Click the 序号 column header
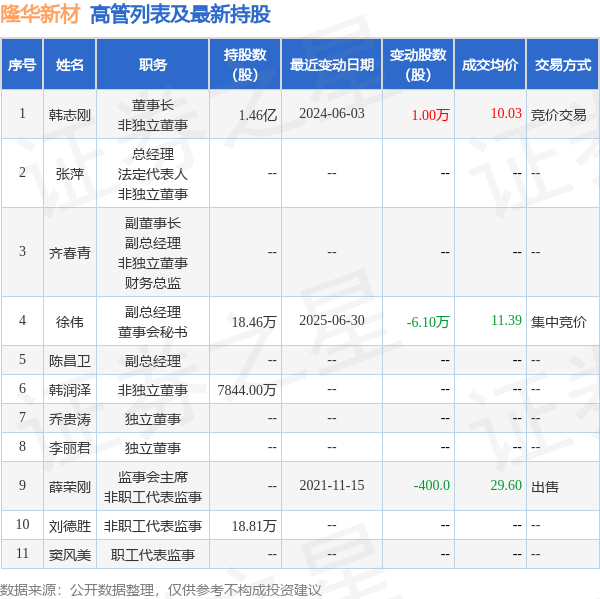This screenshot has height=599, width=600. coord(22,64)
